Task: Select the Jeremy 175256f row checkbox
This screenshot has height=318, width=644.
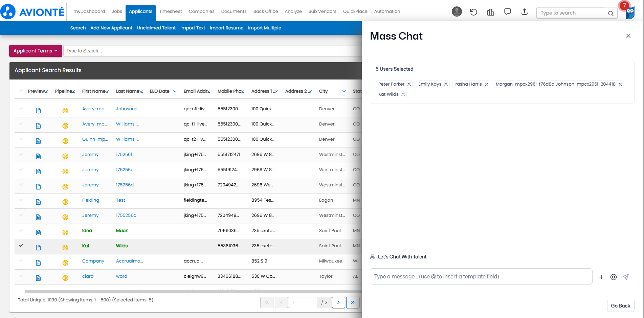Action: point(21,154)
